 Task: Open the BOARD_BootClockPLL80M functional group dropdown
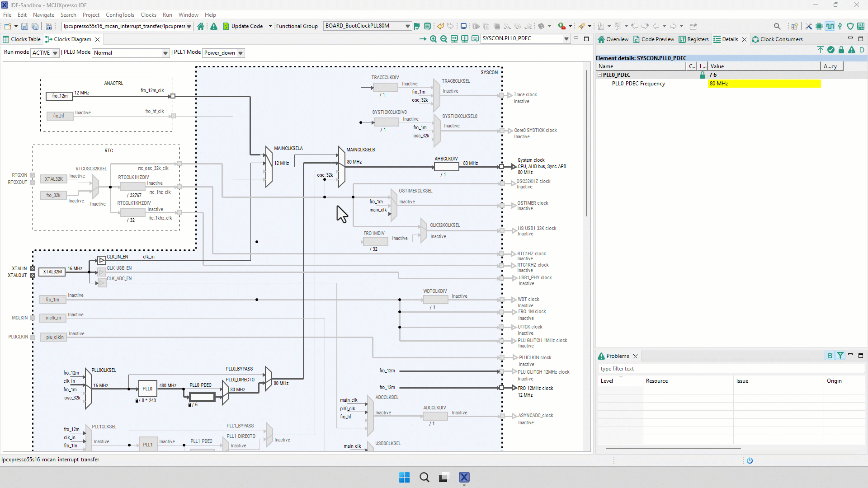point(367,26)
